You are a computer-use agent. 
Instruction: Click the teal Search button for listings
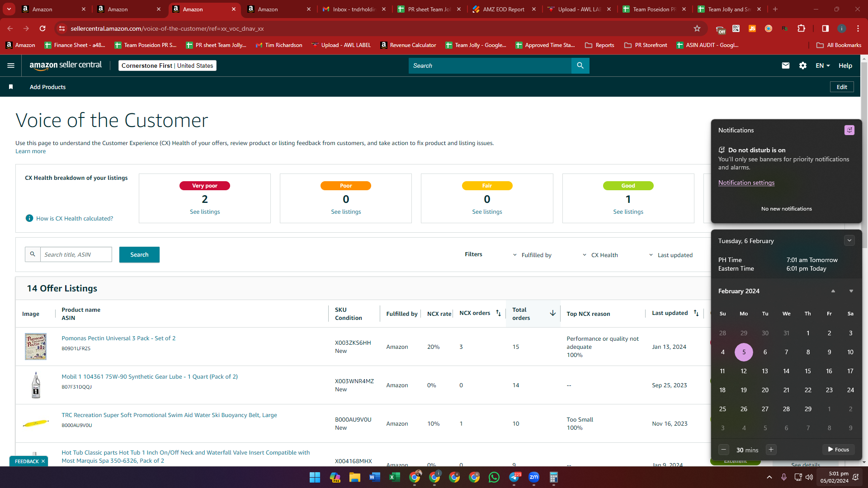click(139, 254)
